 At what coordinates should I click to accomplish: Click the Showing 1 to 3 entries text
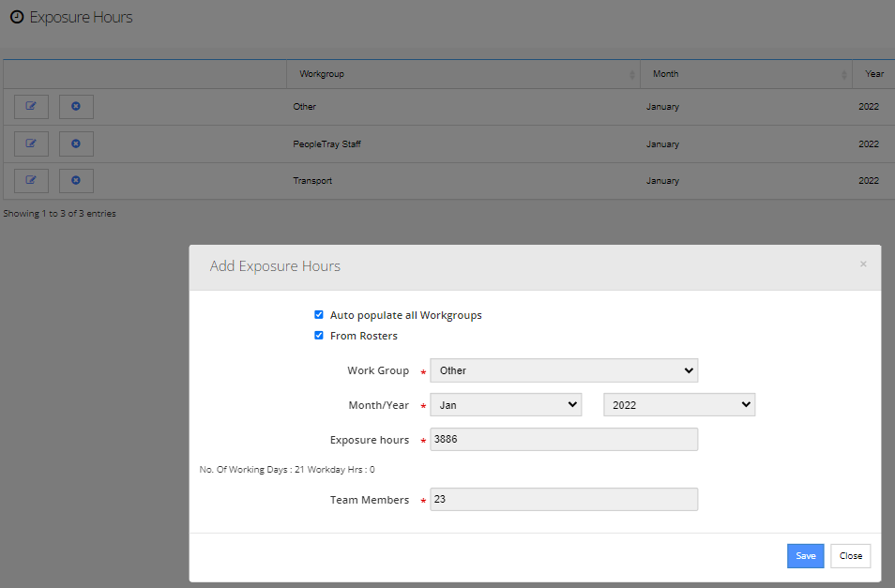point(59,213)
